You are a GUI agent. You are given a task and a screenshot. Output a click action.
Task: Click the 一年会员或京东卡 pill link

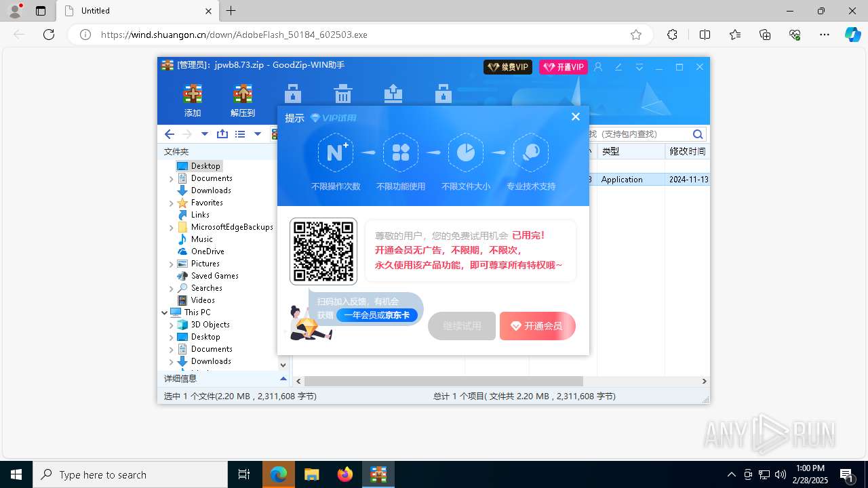[x=377, y=315]
